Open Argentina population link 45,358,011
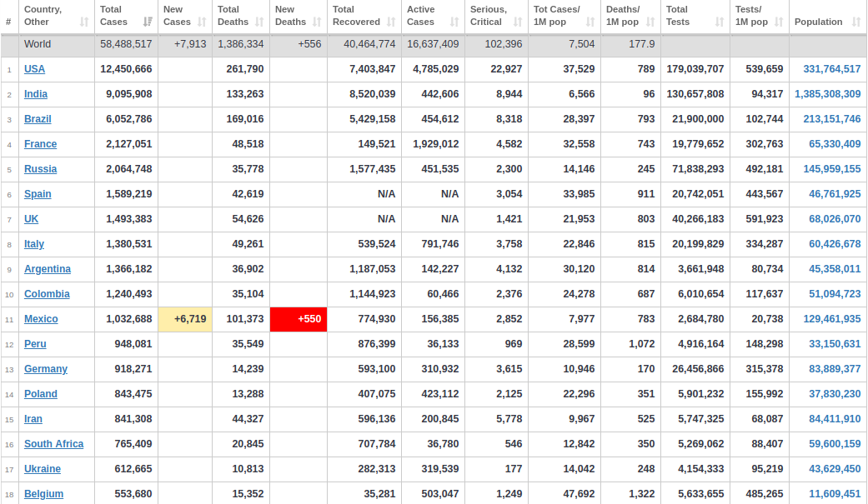 (x=835, y=269)
